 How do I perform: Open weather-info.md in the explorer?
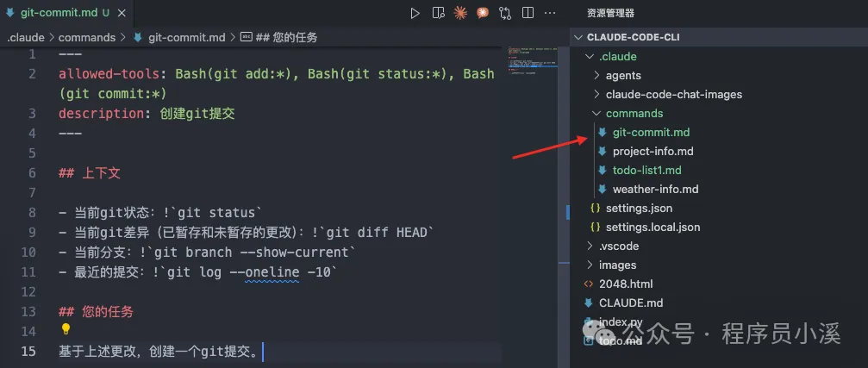[655, 189]
